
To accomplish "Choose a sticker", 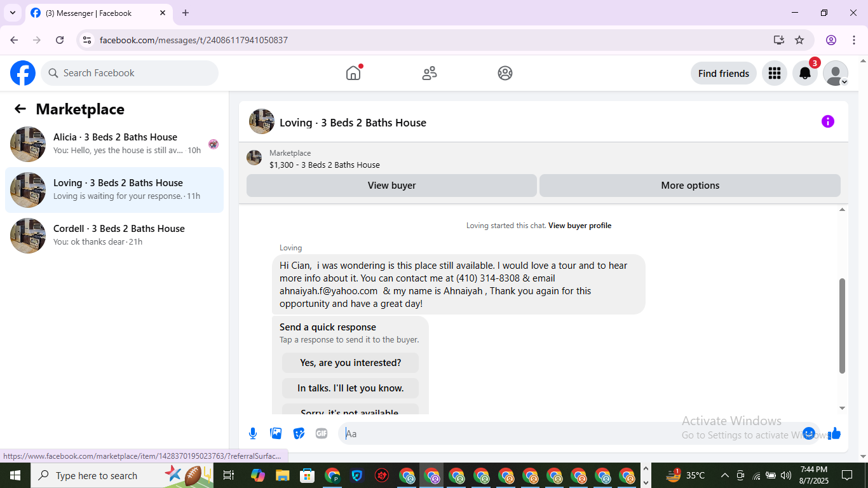I will (x=299, y=433).
